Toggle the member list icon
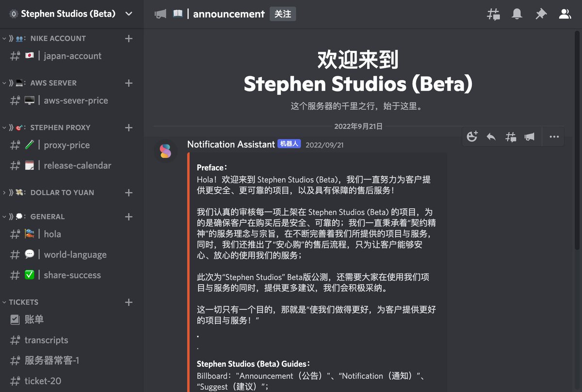Viewport: 582px width, 392px height. (x=565, y=15)
